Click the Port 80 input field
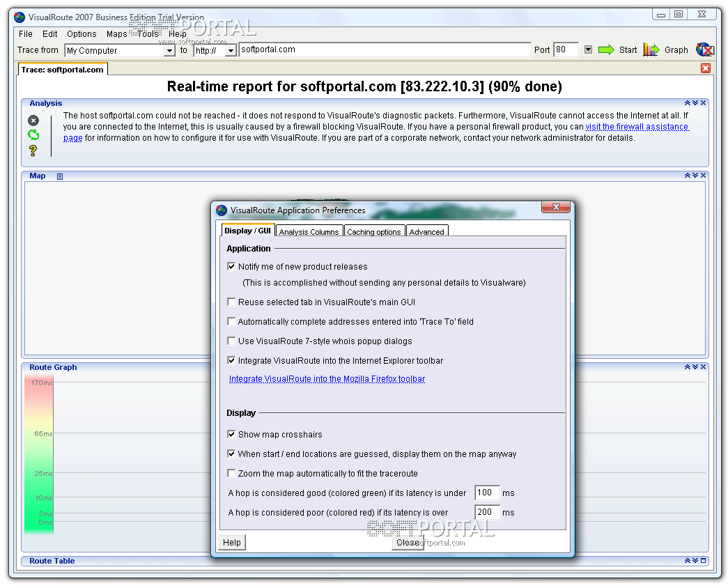Image resolution: width=728 pixels, height=588 pixels. (x=566, y=49)
